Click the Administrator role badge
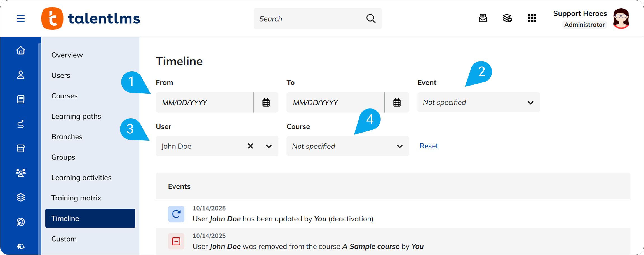Screen dimensions: 644x255 [584, 25]
